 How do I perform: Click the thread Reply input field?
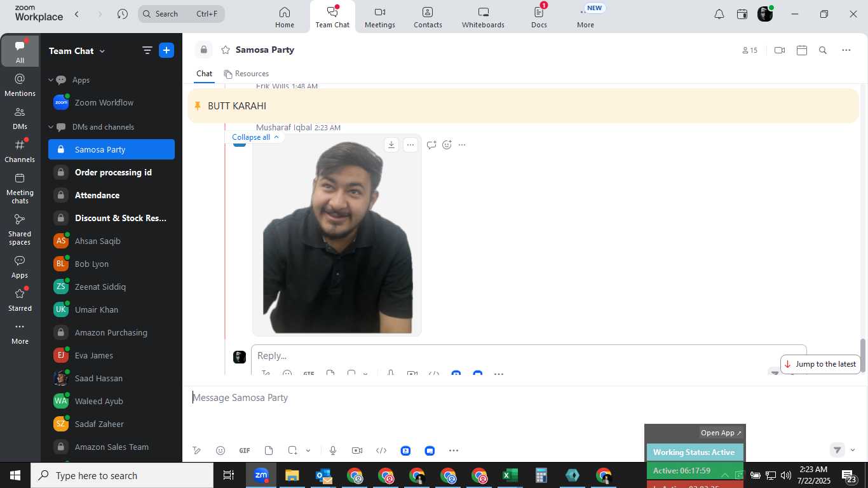pyautogui.click(x=529, y=356)
